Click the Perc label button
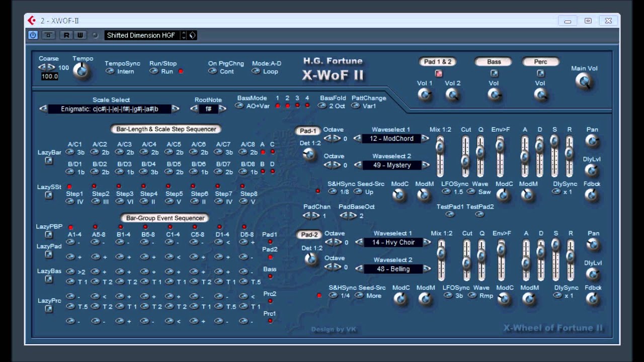 click(540, 61)
